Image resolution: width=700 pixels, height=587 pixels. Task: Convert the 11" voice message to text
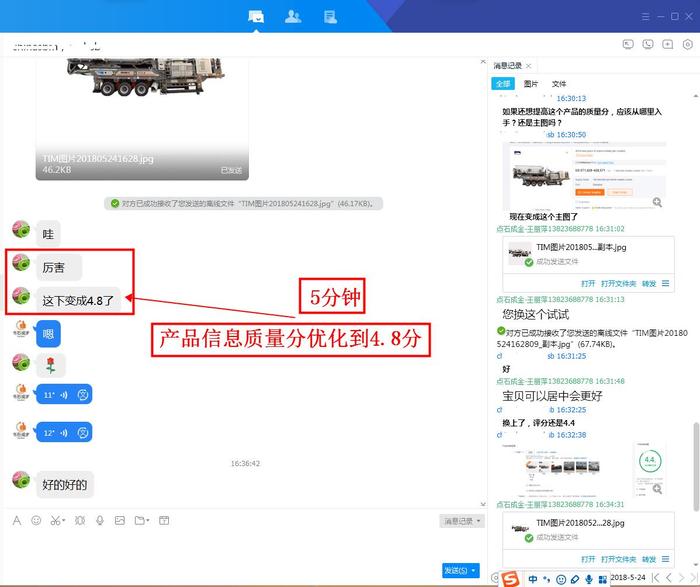pos(83,395)
